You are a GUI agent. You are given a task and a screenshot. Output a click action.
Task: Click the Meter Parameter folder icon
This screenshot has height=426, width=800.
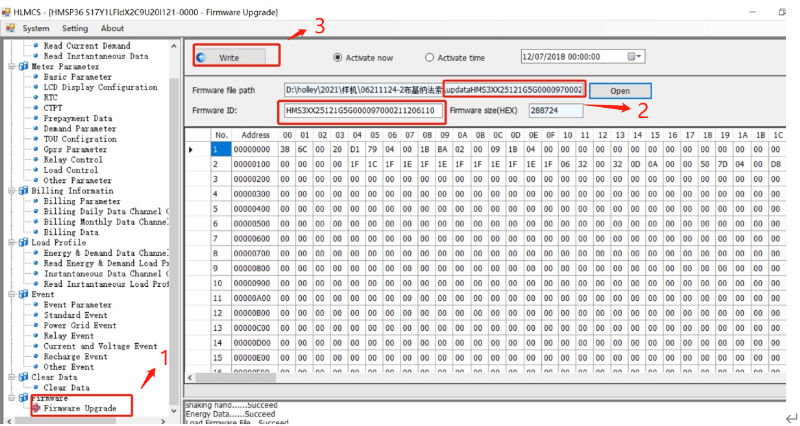pos(23,66)
